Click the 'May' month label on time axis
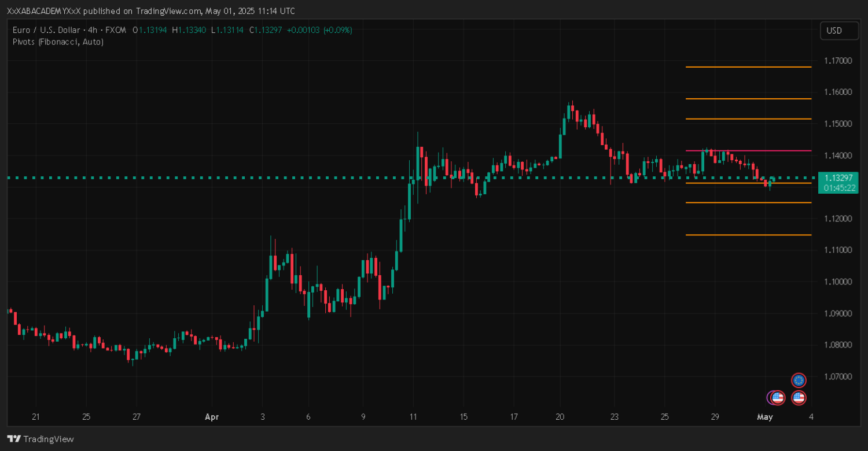Screen dimensions: 868x451 click(x=765, y=417)
